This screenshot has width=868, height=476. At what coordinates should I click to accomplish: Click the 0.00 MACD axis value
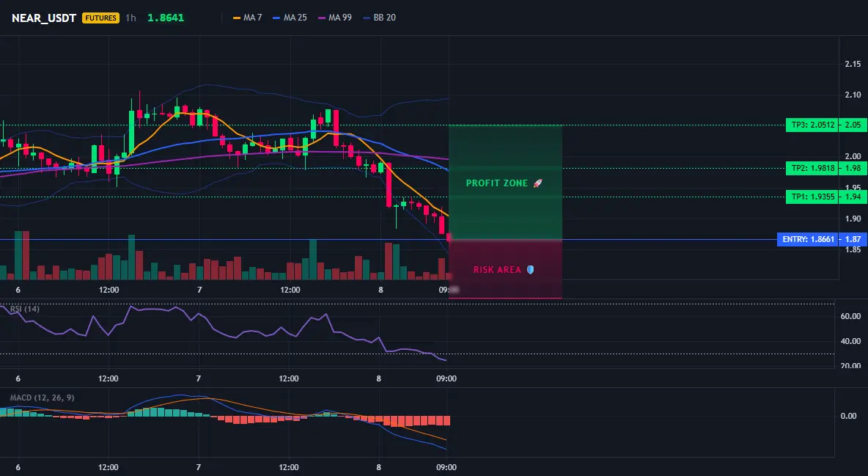point(848,416)
